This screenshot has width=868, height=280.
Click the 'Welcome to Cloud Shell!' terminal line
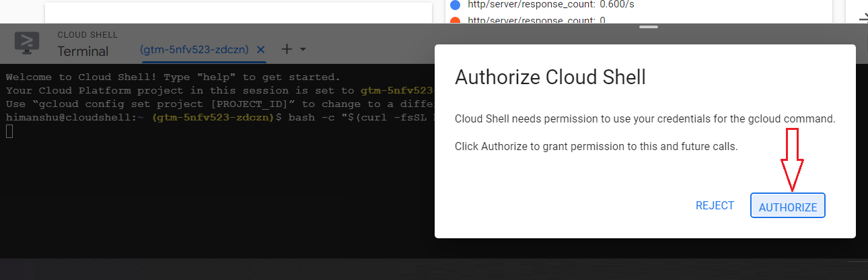click(x=173, y=77)
